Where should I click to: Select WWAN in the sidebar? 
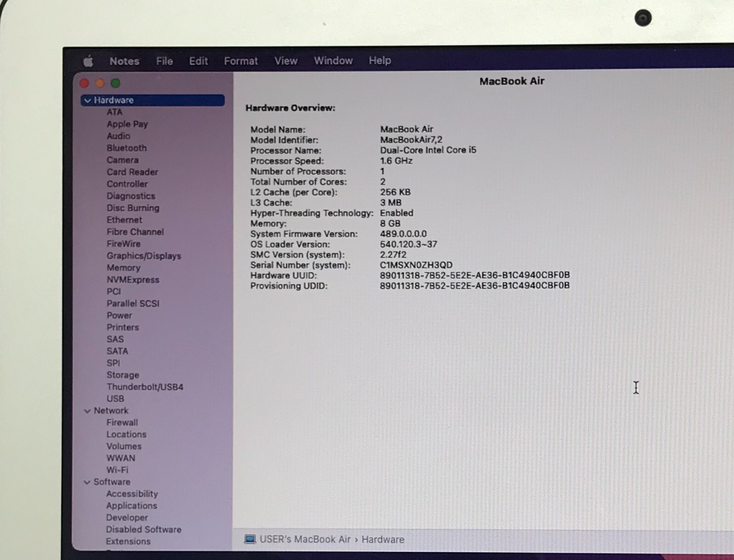[x=121, y=459]
